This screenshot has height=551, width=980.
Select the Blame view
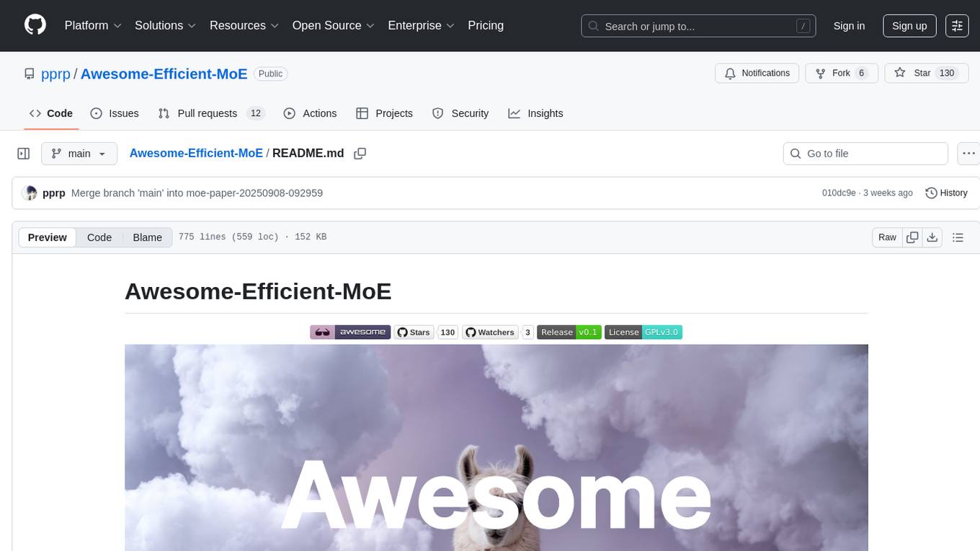point(147,237)
